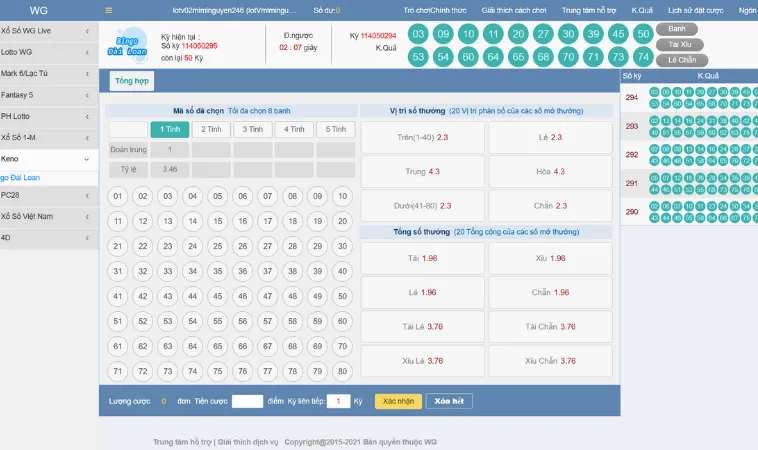Switch to 5 Tinh bet type

(x=335, y=129)
